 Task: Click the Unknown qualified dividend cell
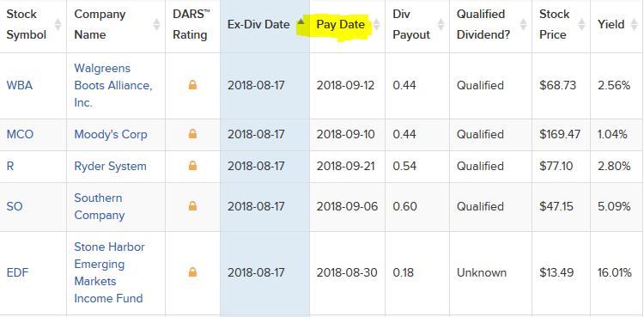click(x=482, y=272)
